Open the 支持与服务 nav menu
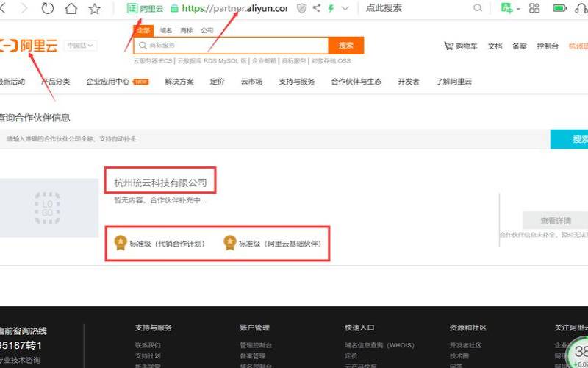588x368 pixels. click(297, 82)
